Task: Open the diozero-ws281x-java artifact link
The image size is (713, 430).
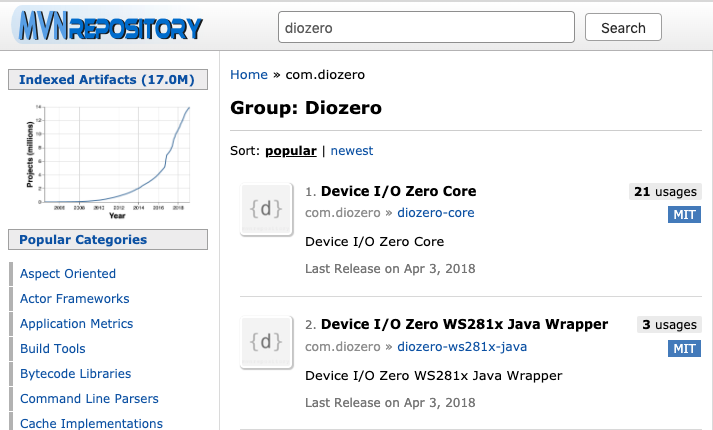Action: [x=462, y=346]
